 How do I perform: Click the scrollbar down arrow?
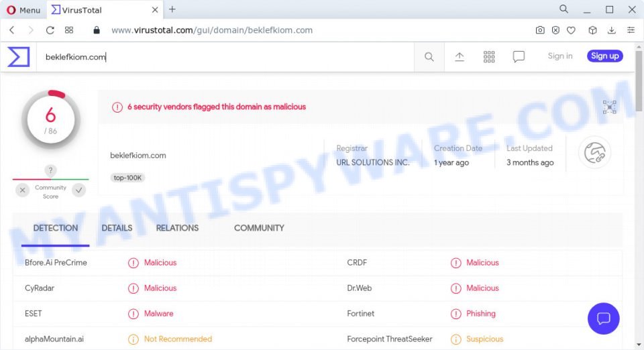[x=639, y=345]
